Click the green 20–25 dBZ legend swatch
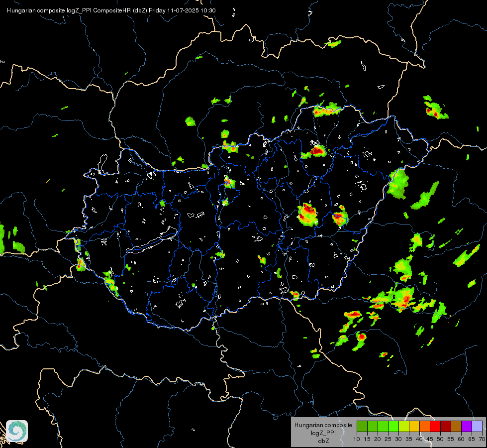The width and height of the screenshot is (487, 448). (383, 426)
